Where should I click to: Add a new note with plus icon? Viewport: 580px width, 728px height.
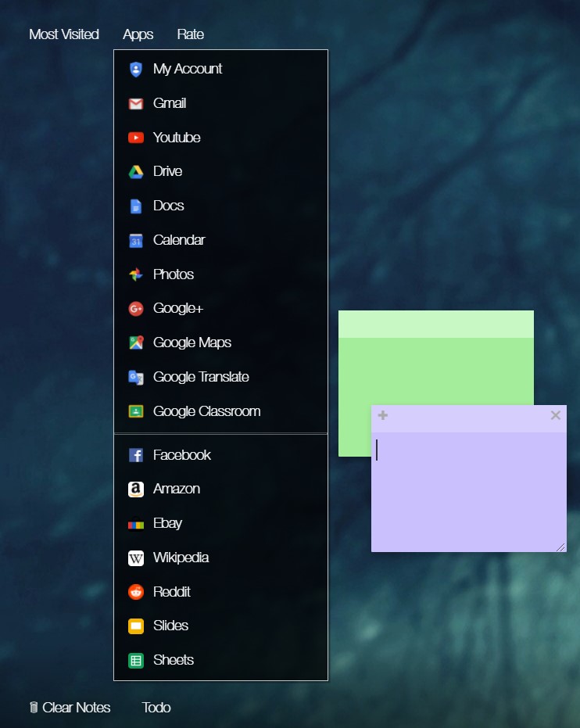pyautogui.click(x=382, y=415)
